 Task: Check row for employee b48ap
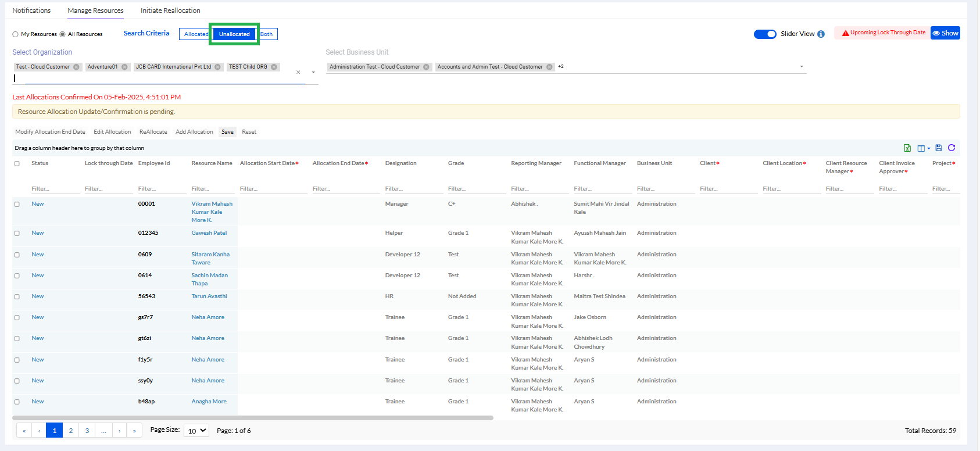tap(17, 402)
